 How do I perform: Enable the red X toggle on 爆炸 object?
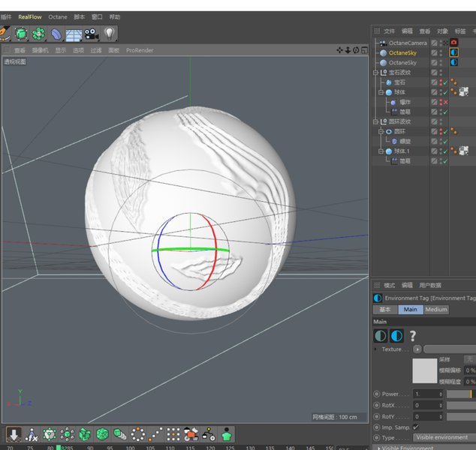coord(445,102)
